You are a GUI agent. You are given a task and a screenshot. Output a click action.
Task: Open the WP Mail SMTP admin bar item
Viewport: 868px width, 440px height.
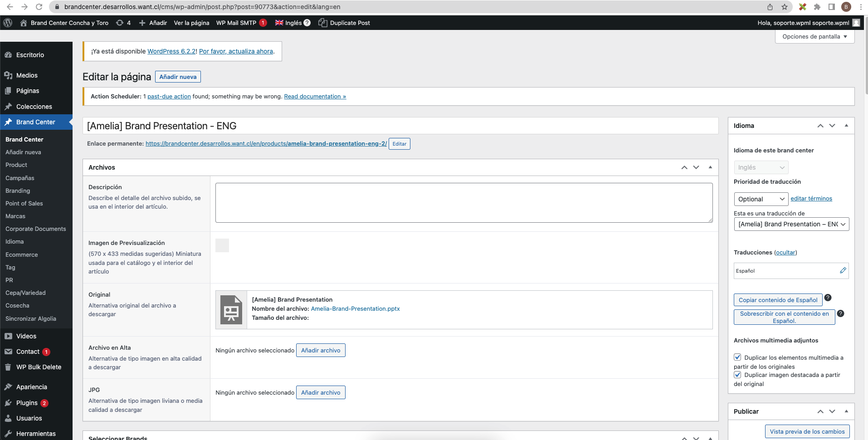tap(241, 23)
